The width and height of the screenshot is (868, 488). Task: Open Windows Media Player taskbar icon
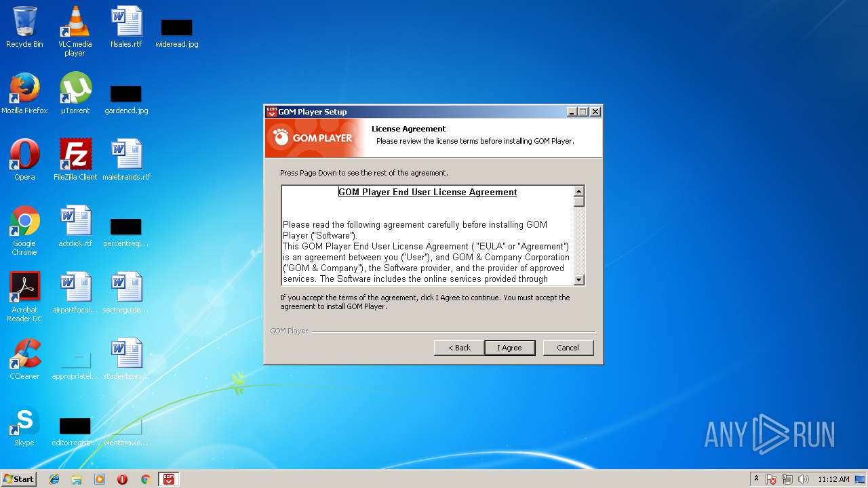(x=100, y=479)
